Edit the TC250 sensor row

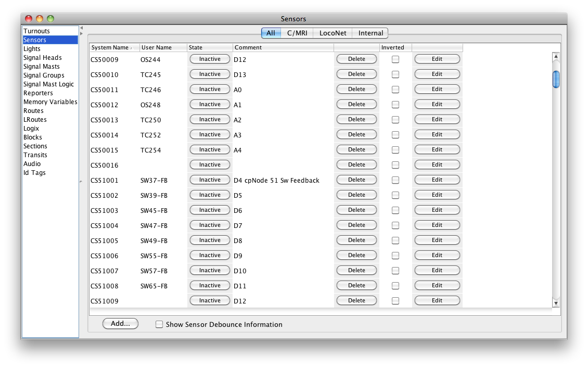pos(437,120)
